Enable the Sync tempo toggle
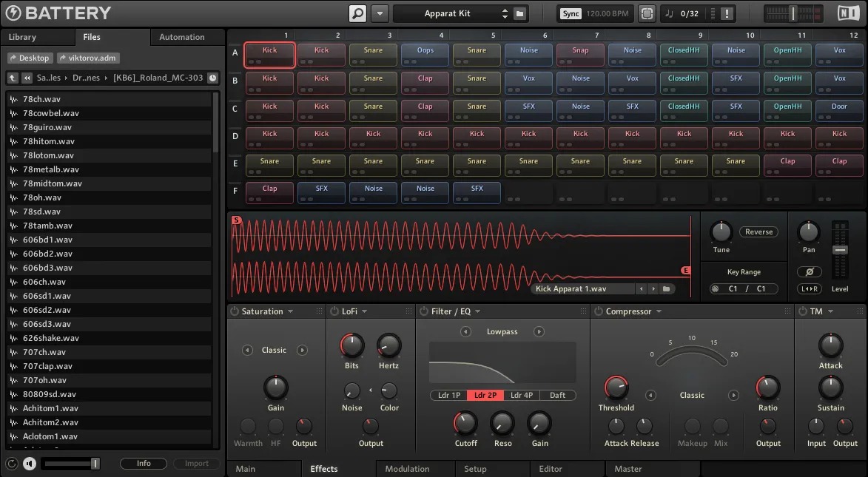Screen dimensions: 868x477 (571, 13)
